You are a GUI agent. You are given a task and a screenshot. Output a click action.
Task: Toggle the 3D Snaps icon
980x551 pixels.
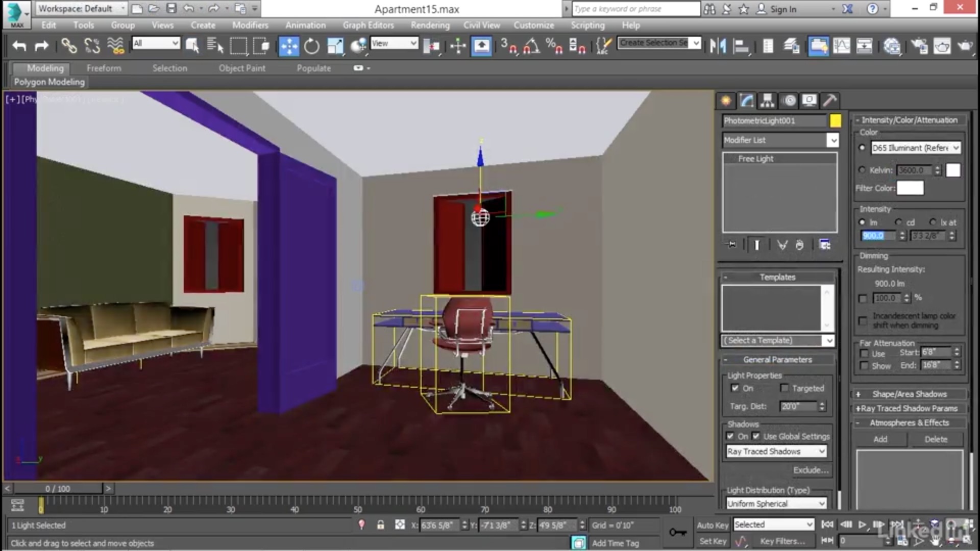pyautogui.click(x=508, y=46)
